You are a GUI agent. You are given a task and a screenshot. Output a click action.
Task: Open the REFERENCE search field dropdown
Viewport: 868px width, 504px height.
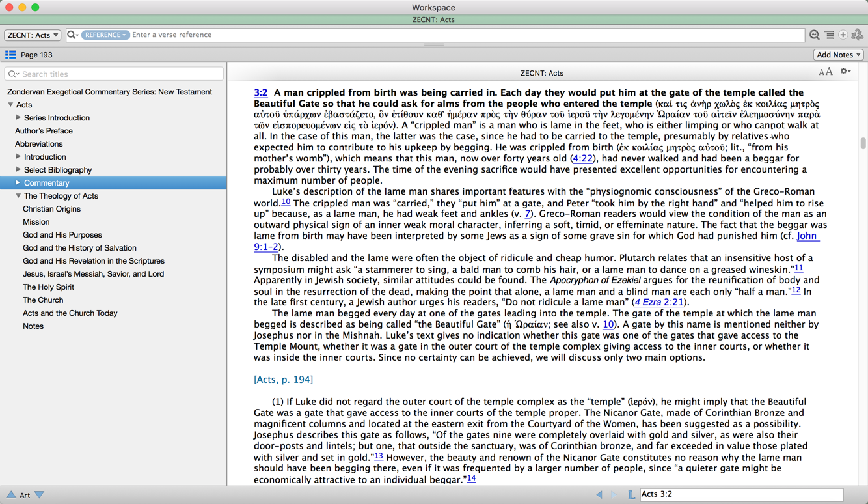tap(105, 35)
